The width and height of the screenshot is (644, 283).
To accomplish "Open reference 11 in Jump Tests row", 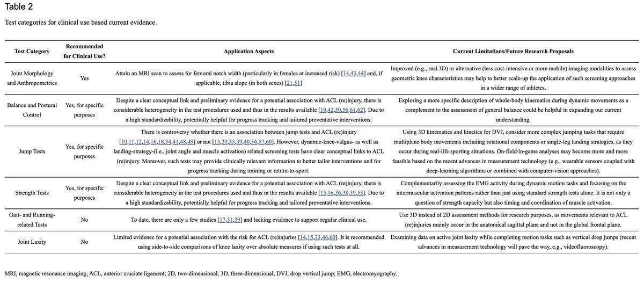I will pos(131,142).
